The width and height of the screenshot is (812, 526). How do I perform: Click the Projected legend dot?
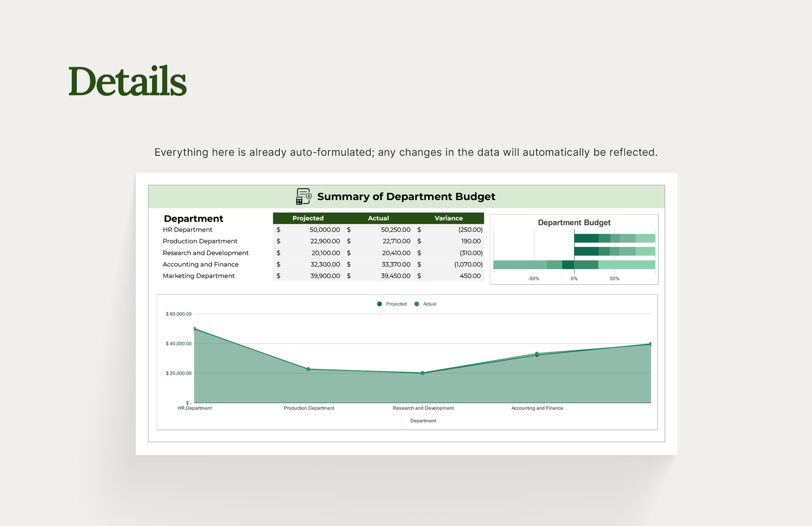[x=379, y=304]
